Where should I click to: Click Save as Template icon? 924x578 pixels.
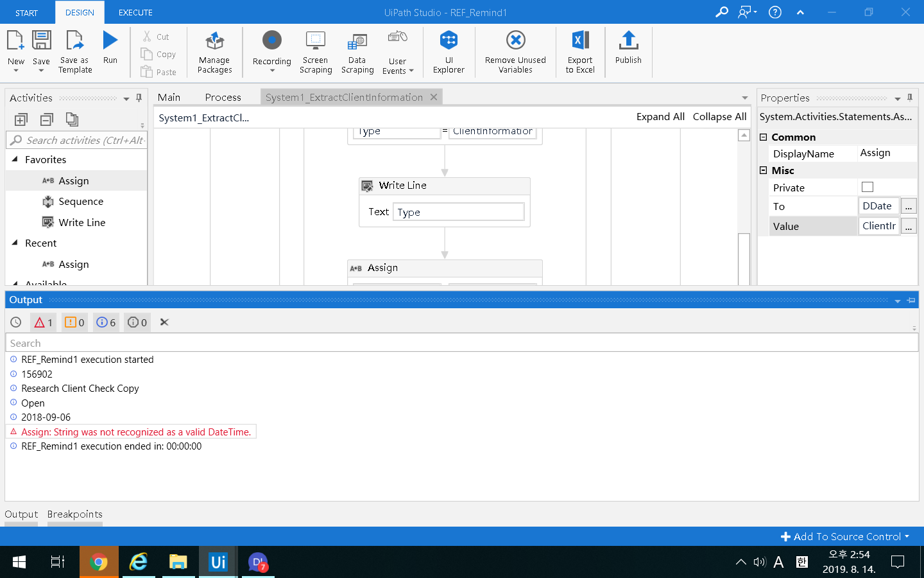coord(75,51)
